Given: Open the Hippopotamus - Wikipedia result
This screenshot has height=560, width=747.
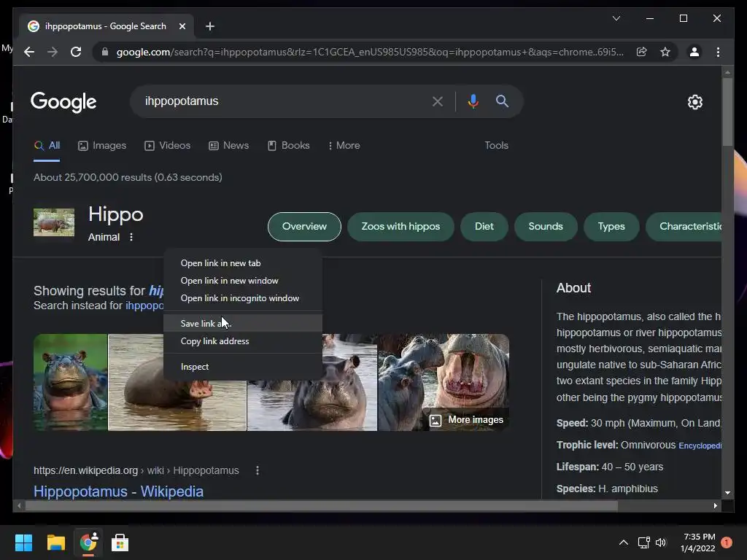Looking at the screenshot, I should (119, 491).
